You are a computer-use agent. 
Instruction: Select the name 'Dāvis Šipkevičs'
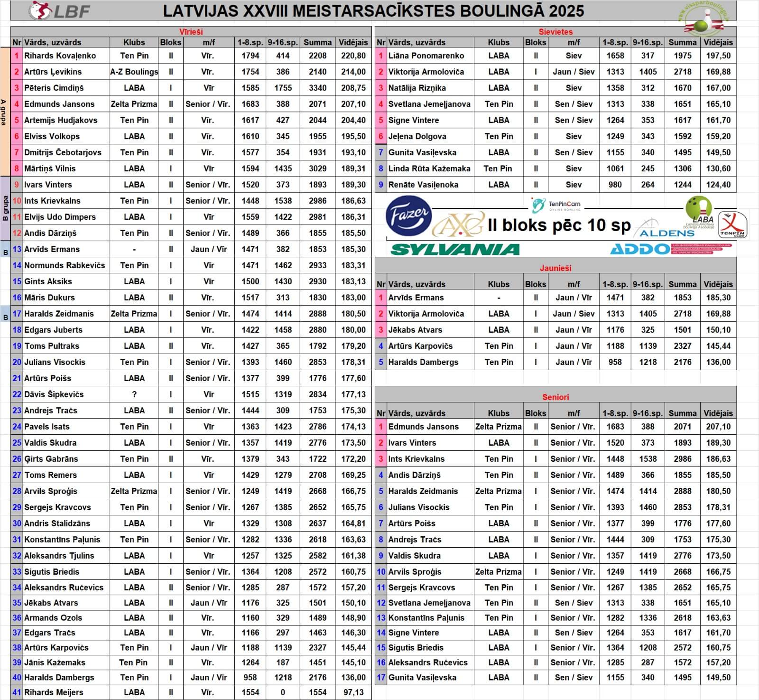[x=54, y=394]
